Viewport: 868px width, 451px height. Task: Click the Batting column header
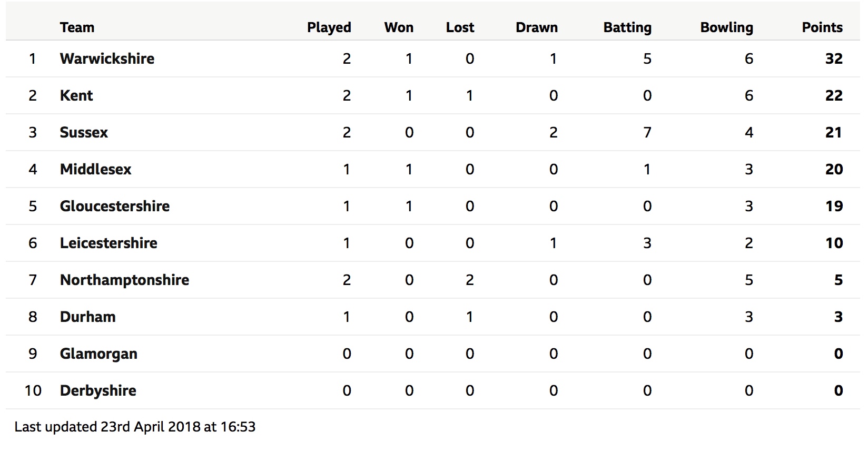pyautogui.click(x=627, y=27)
